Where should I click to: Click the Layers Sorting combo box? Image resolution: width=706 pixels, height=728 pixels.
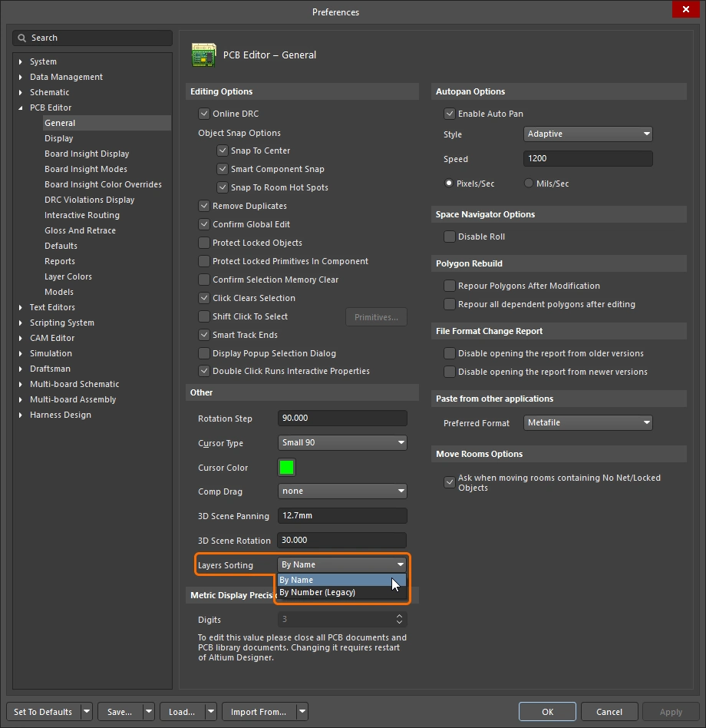click(342, 564)
